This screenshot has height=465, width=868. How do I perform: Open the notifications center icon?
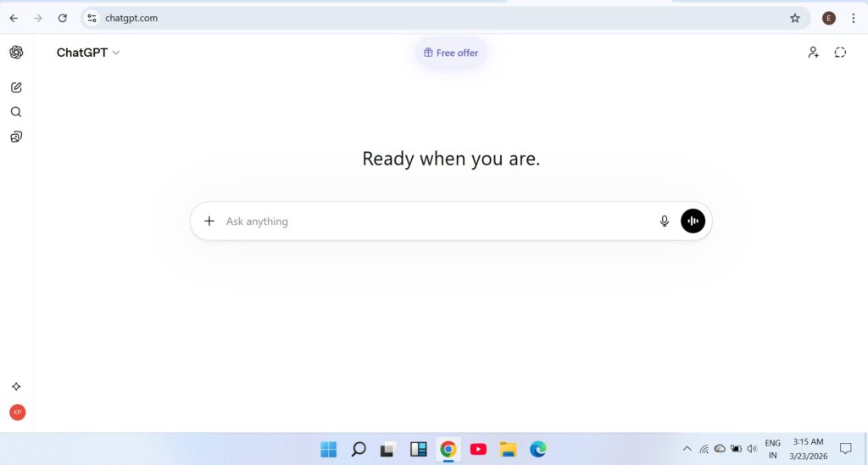[845, 448]
